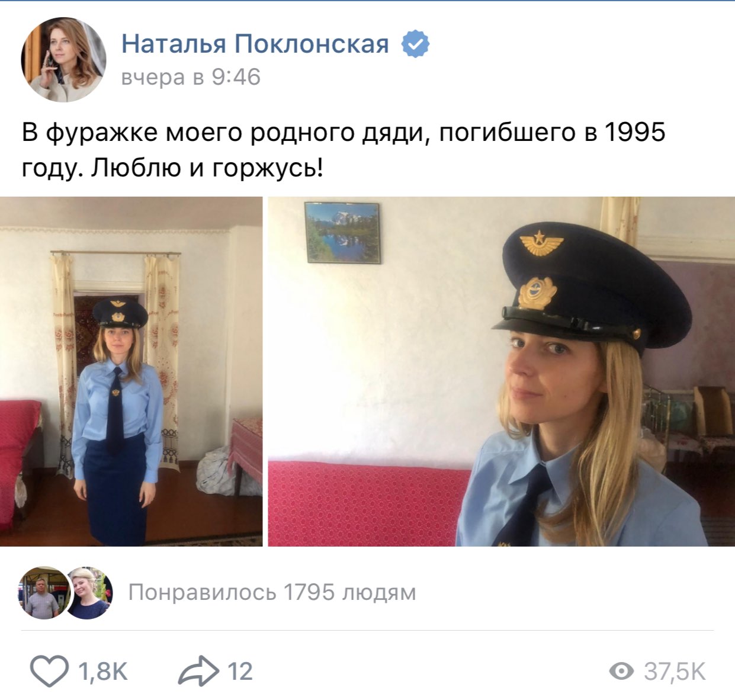The height and width of the screenshot is (700, 735).
Task: Tap the mountain landscape picture in right photo
Action: 342,232
